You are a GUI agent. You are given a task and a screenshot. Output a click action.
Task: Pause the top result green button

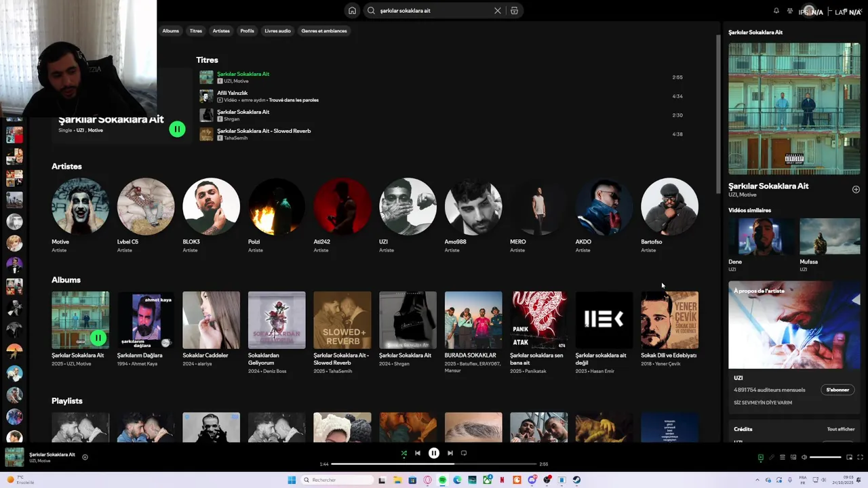[x=177, y=129]
